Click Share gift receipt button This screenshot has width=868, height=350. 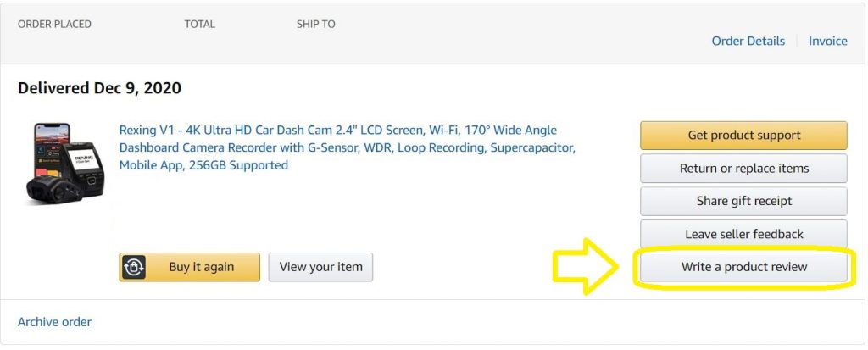click(x=743, y=201)
